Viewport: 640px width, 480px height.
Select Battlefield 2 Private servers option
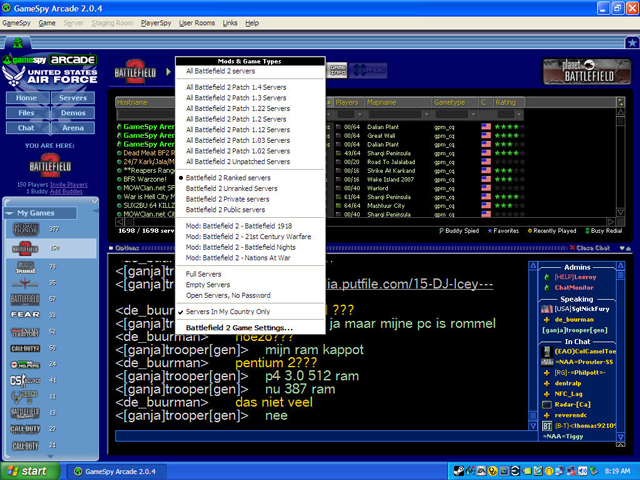[227, 199]
